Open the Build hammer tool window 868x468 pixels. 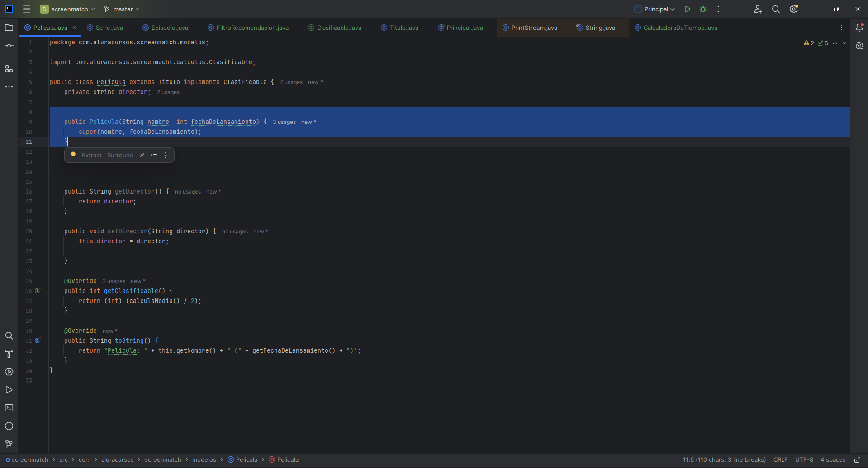(x=9, y=354)
